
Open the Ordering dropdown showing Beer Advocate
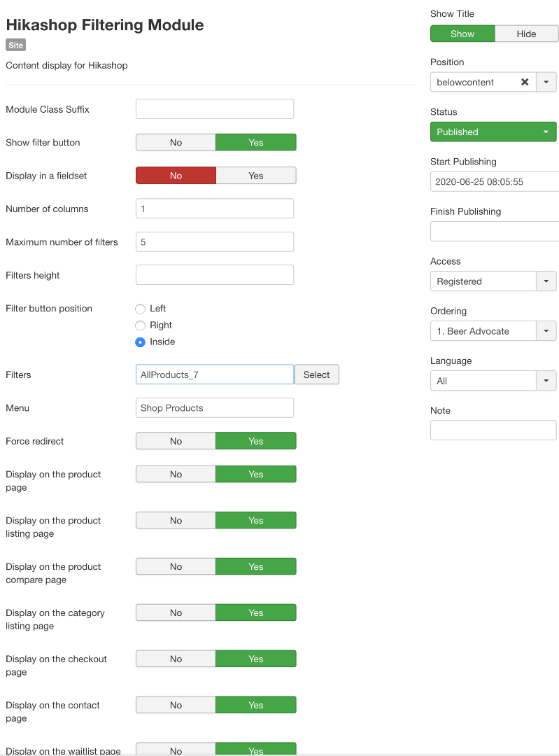coord(546,331)
